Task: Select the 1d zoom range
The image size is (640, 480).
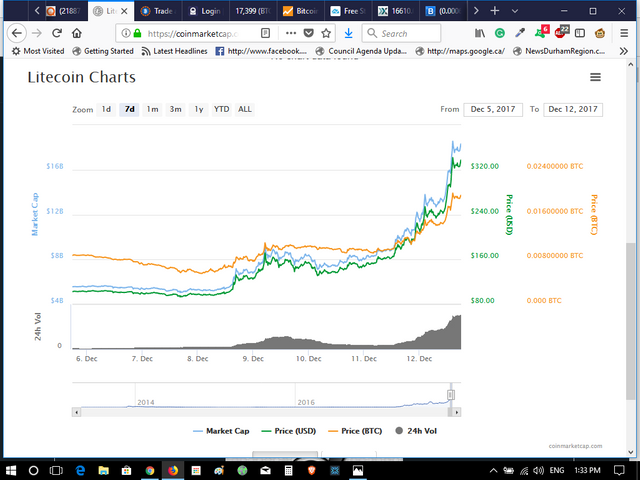Action: (x=106, y=109)
